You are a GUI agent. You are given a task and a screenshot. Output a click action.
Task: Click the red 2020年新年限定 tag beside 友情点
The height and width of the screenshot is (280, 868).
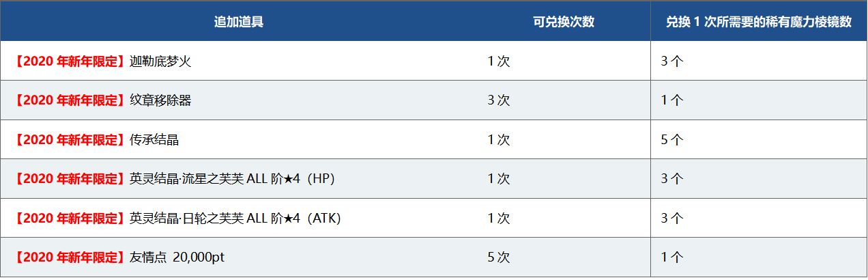point(70,257)
